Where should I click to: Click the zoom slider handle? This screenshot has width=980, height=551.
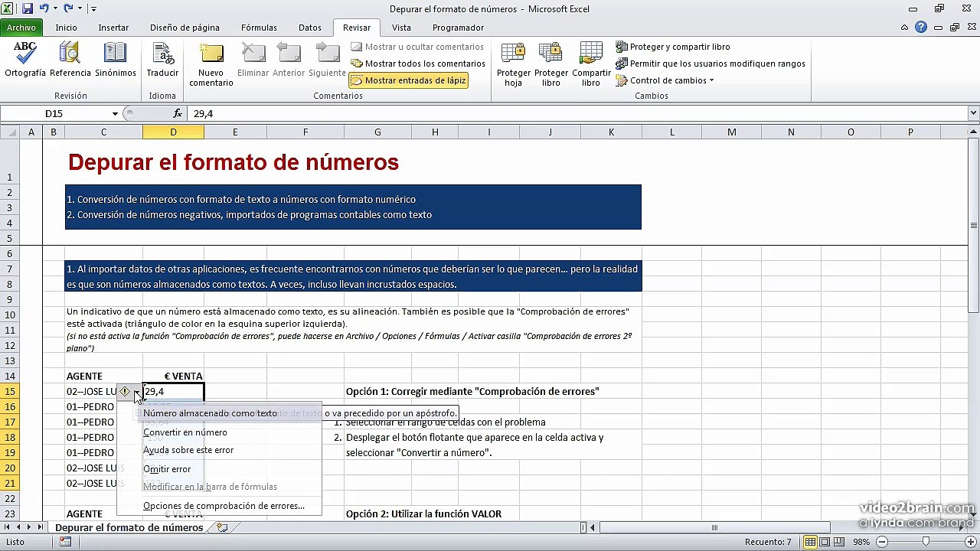click(926, 542)
